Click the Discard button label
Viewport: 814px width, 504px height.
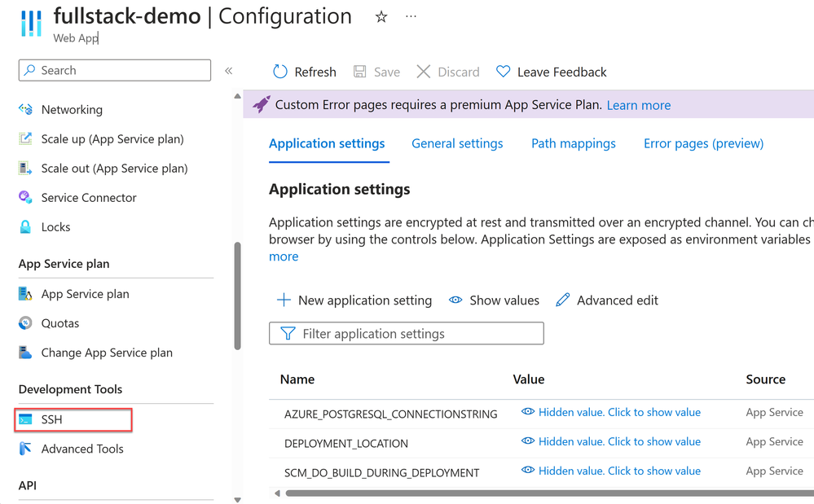pyautogui.click(x=459, y=72)
